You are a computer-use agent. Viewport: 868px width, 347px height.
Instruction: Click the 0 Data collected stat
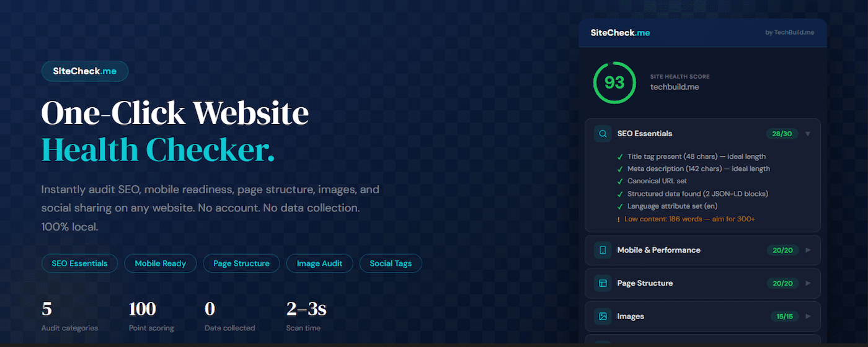pos(229,316)
